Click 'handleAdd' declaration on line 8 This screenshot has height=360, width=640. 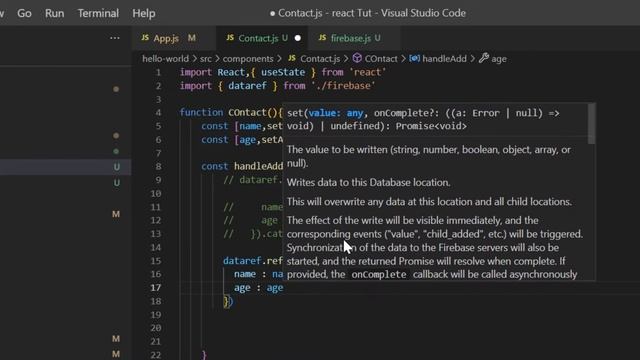(x=258, y=166)
